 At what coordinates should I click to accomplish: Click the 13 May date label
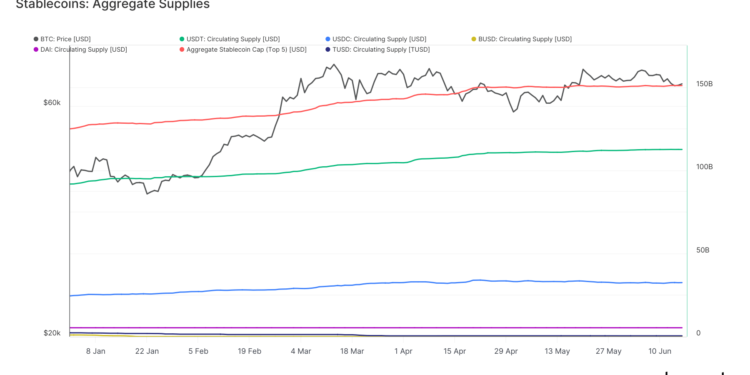tap(557, 351)
